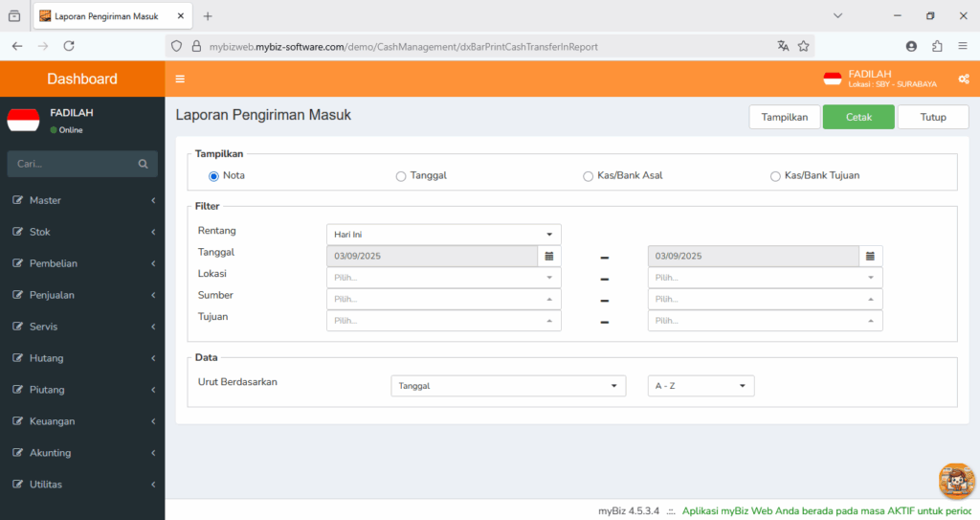Open the second Lokasi Pilih dropdown
Image resolution: width=980 pixels, height=520 pixels.
pos(765,277)
